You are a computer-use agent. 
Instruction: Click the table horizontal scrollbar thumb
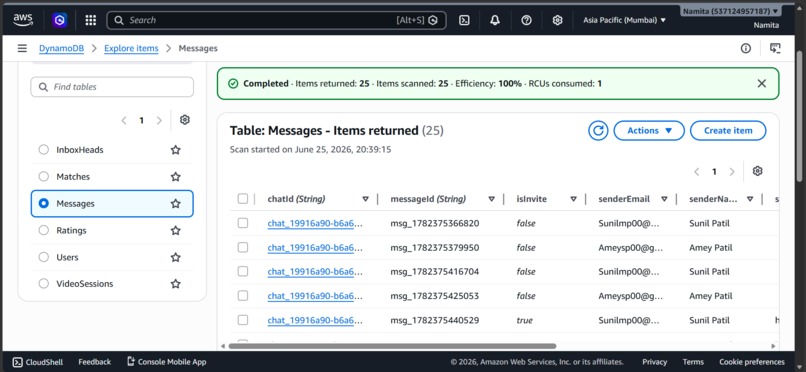tap(392, 346)
